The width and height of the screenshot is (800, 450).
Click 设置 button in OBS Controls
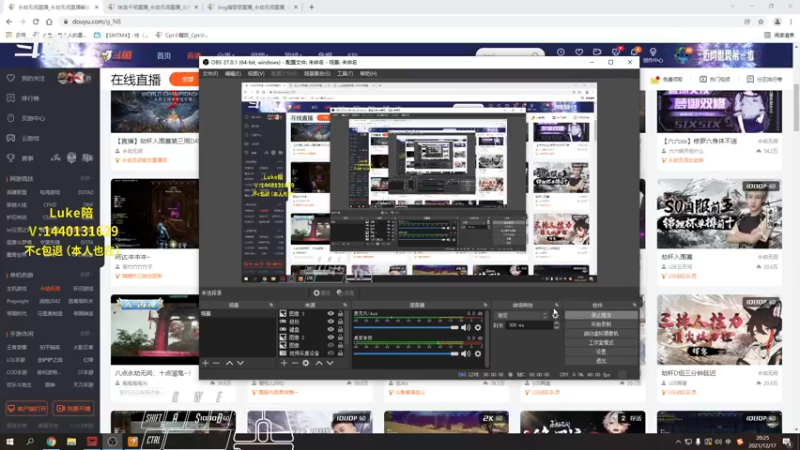tap(601, 352)
